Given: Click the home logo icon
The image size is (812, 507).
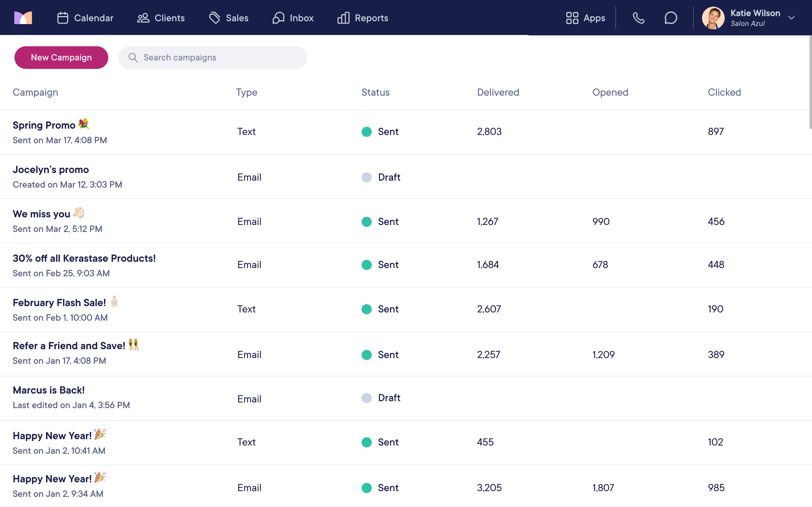Looking at the screenshot, I should (x=23, y=18).
